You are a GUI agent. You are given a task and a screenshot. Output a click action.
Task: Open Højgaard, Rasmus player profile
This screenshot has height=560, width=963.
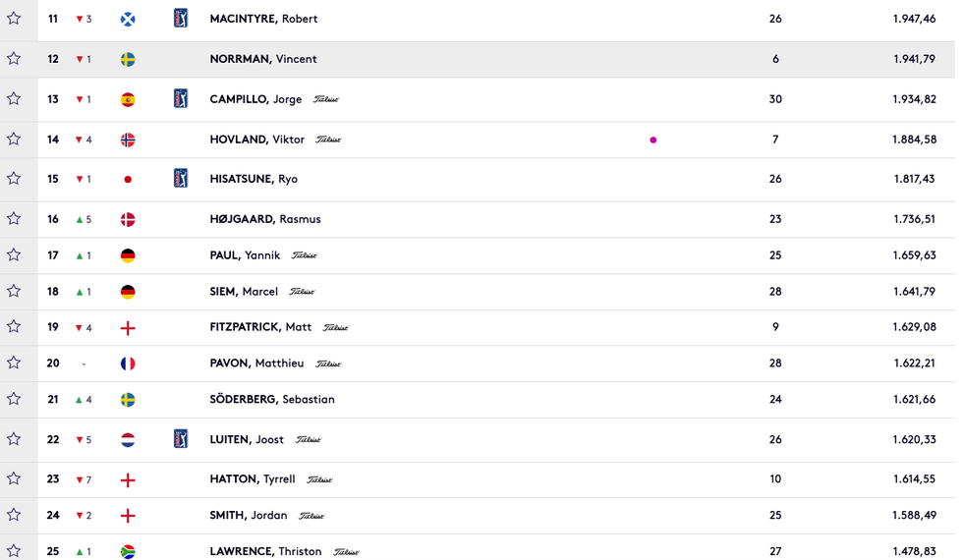tap(265, 219)
